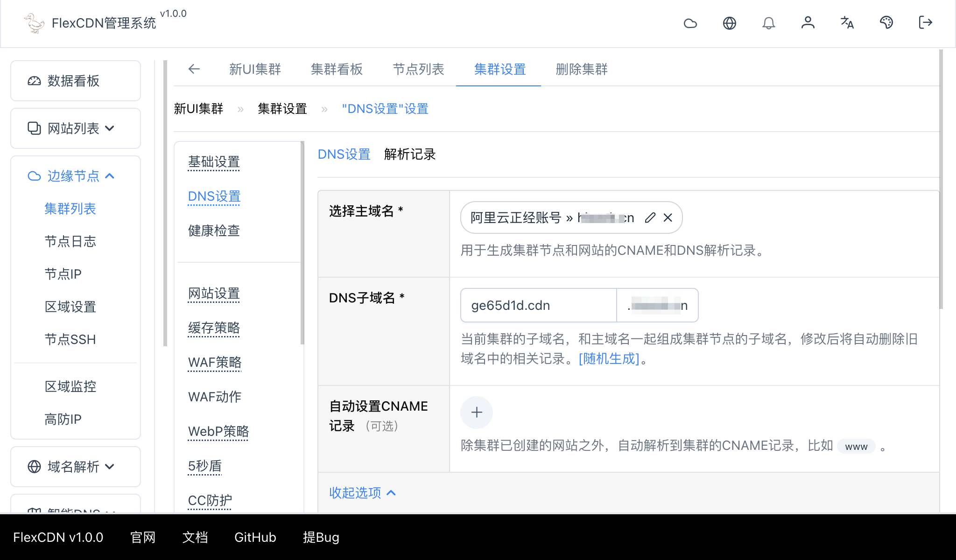The image size is (956, 560).
Task: Click the edit pencil next to selected domain
Action: [650, 217]
